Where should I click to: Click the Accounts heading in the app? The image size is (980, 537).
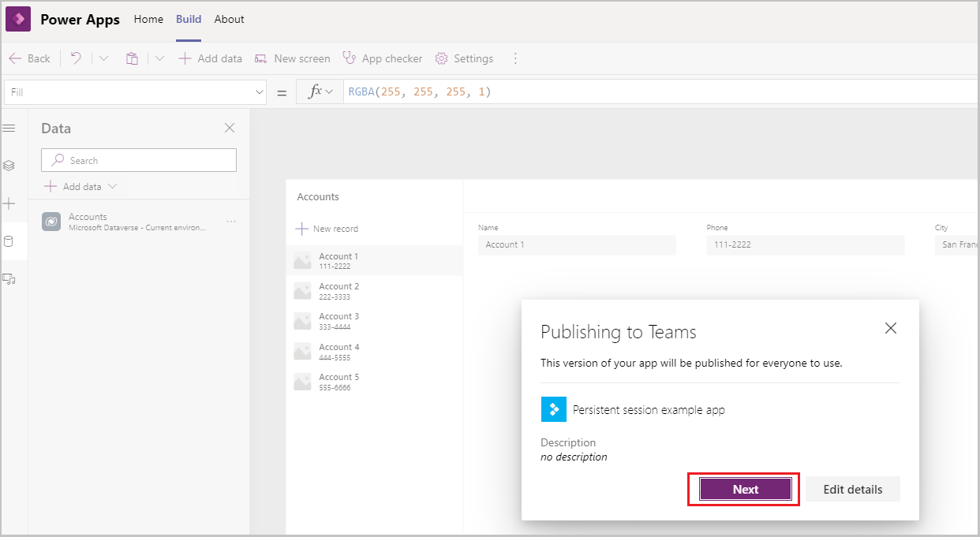(318, 197)
